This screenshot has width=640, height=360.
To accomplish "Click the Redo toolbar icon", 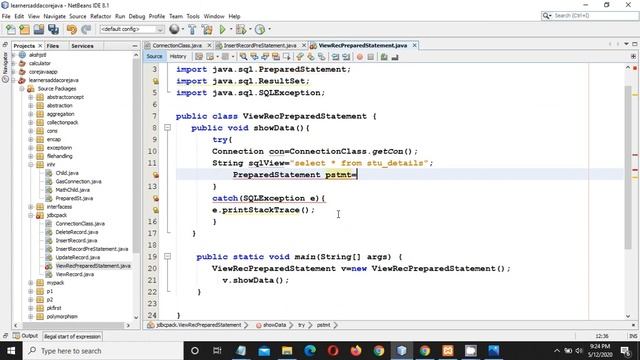I will [x=86, y=29].
